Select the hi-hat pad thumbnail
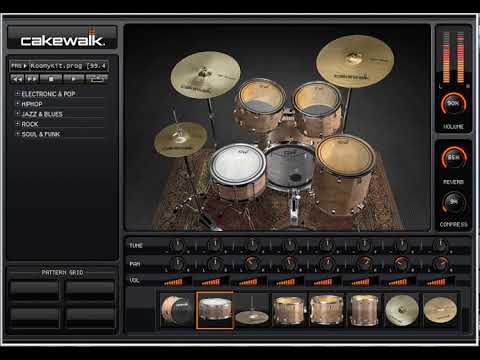This screenshot has width=480, height=360. (252, 310)
